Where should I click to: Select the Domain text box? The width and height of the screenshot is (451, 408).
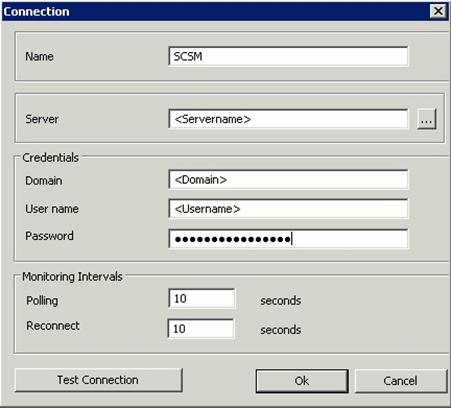pyautogui.click(x=288, y=180)
